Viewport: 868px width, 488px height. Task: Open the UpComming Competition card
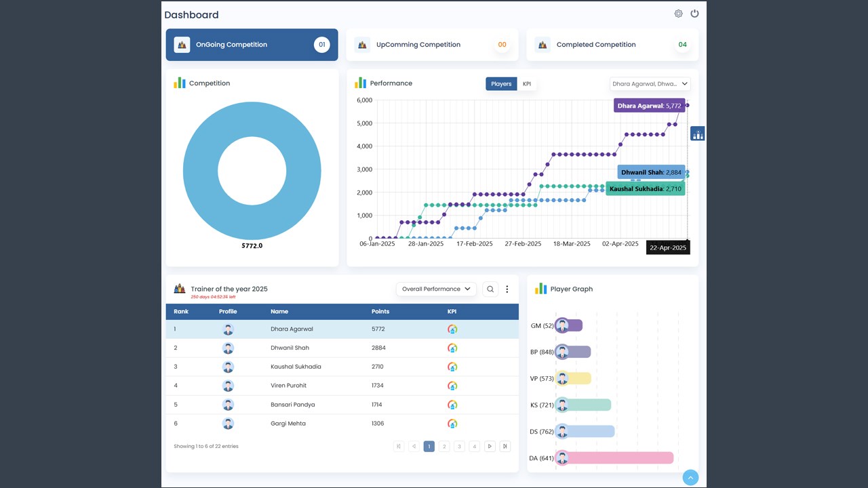432,45
